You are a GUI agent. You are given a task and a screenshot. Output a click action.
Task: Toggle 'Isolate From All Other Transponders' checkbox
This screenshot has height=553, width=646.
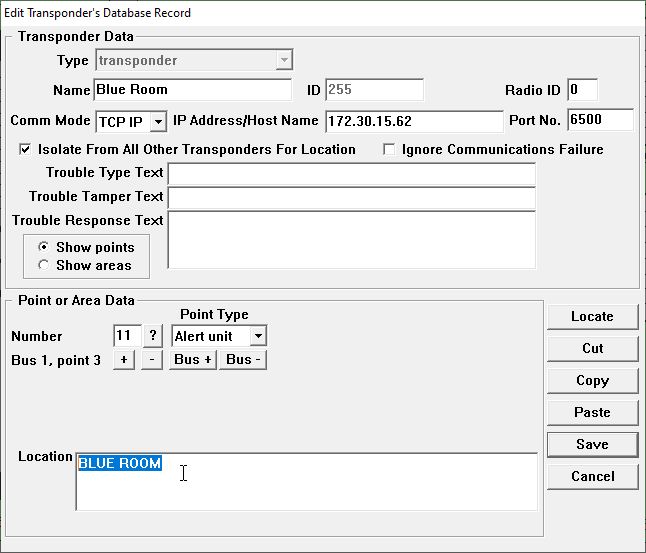[x=25, y=150]
